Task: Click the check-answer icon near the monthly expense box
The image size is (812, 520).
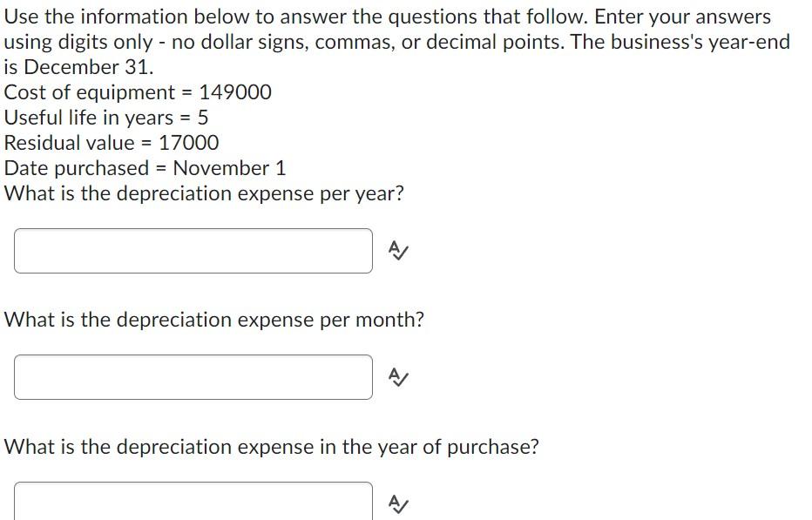Action: tap(398, 377)
